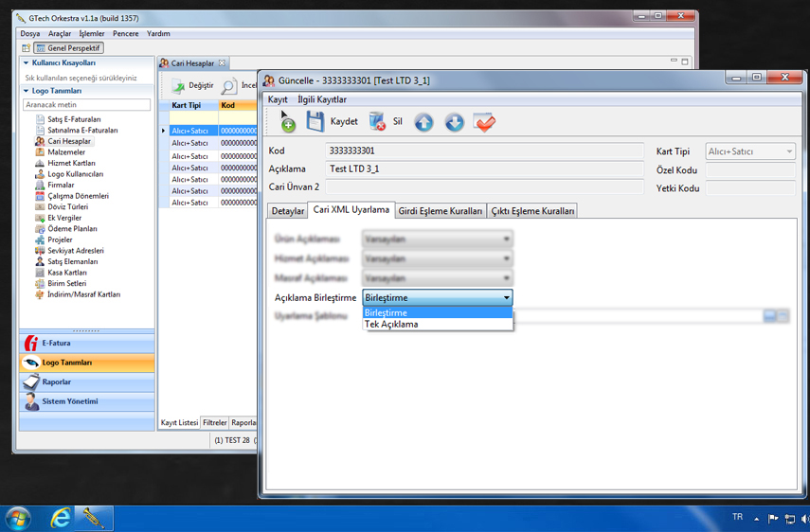
Task: Delete the record with the Sil trash button
Action: coord(386,122)
